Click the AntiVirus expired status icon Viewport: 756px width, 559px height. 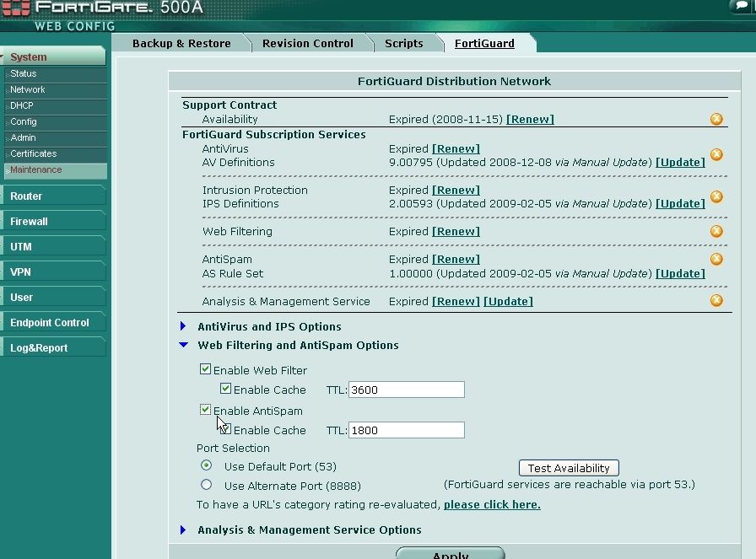pos(716,154)
